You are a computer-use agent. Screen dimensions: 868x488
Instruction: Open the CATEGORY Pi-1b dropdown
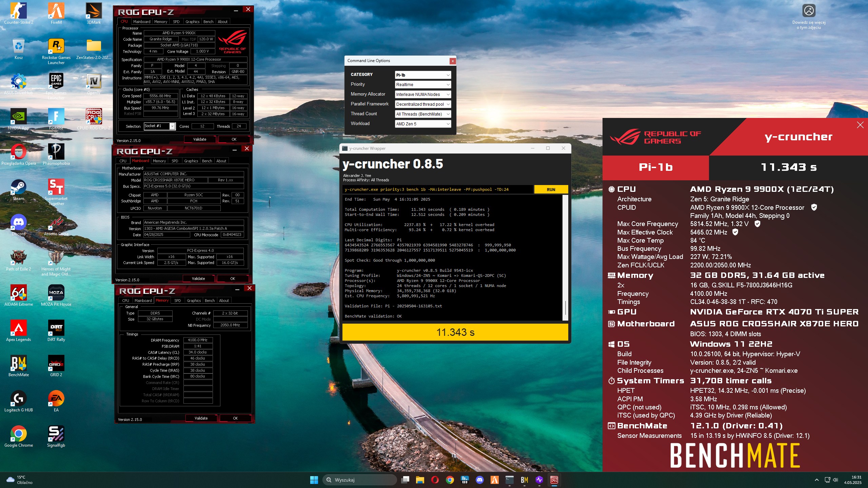coord(423,75)
